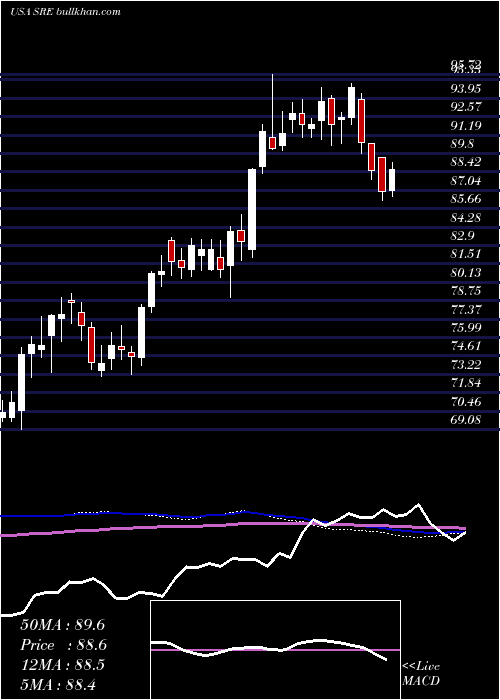Click the 85.66 price axis label
The image size is (500, 700).
[466, 199]
